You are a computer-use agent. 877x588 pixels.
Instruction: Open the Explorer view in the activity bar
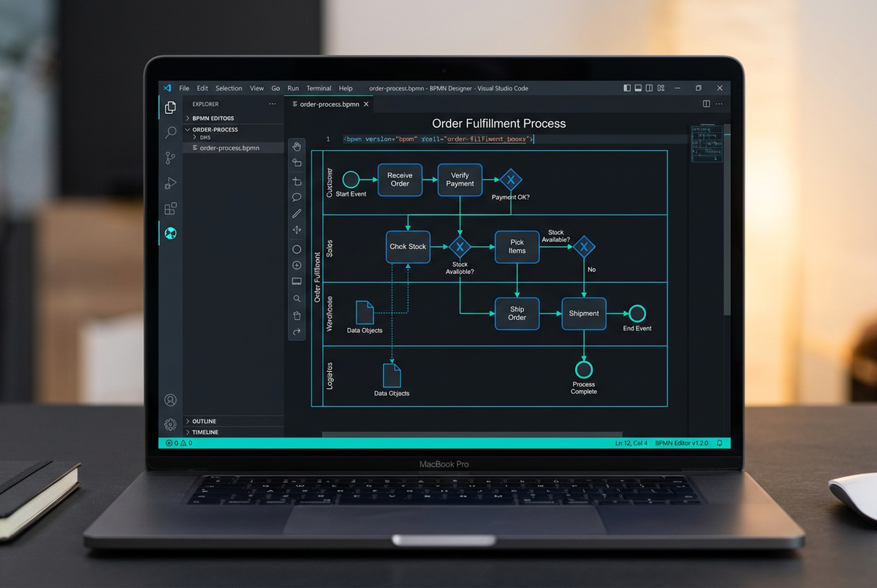[x=170, y=107]
